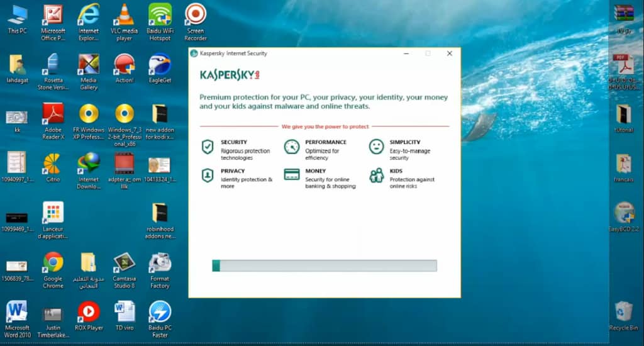Image resolution: width=644 pixels, height=346 pixels.
Task: Click the Privacy identity icon
Action: point(207,176)
